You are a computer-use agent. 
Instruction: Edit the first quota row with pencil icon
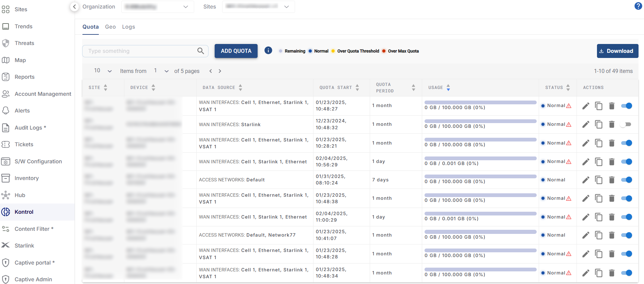[585, 106]
